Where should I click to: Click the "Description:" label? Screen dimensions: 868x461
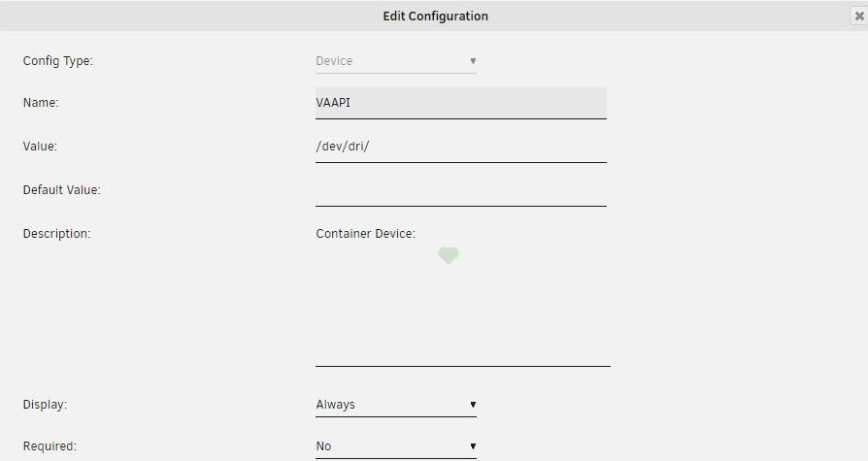[56, 234]
